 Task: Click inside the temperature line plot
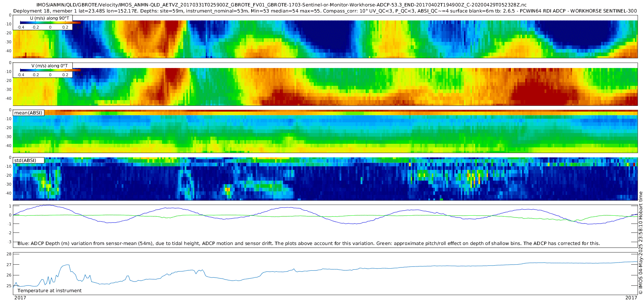tap(325, 274)
